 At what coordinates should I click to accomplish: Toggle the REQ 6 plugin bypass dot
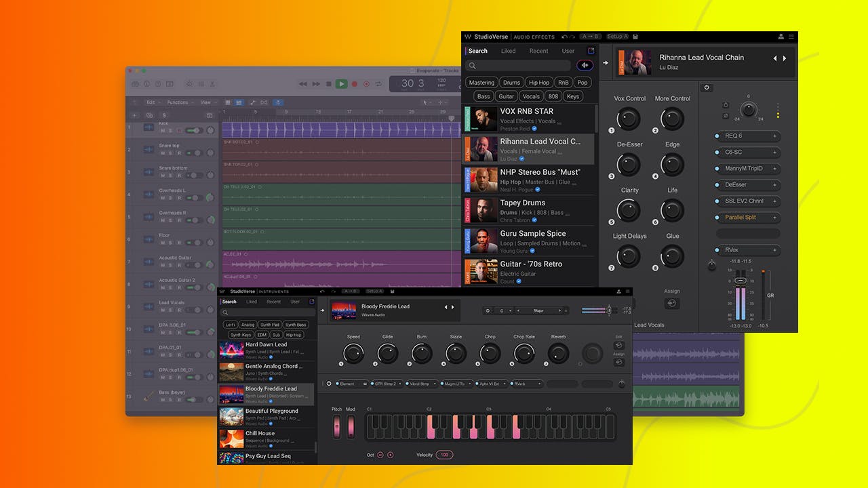click(717, 136)
